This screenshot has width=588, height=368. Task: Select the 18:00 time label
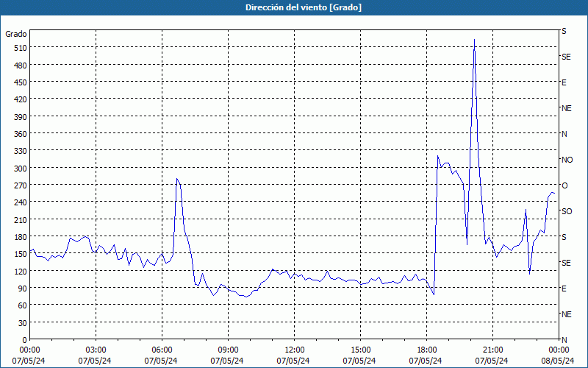click(x=427, y=350)
